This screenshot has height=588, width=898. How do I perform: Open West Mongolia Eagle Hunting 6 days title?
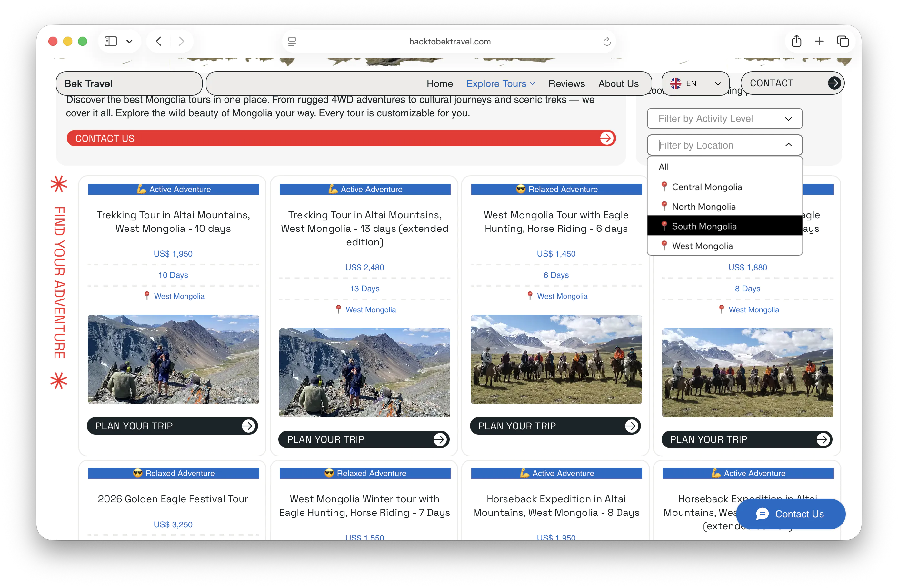coord(556,222)
